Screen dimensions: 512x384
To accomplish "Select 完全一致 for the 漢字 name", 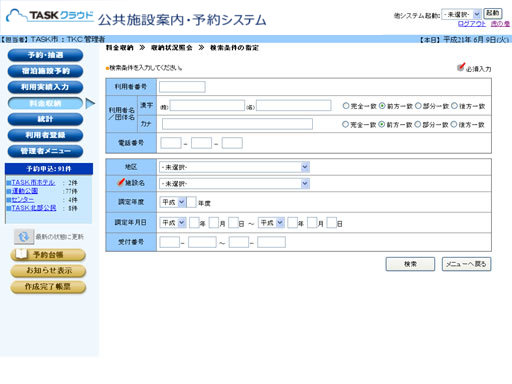I will (346, 106).
